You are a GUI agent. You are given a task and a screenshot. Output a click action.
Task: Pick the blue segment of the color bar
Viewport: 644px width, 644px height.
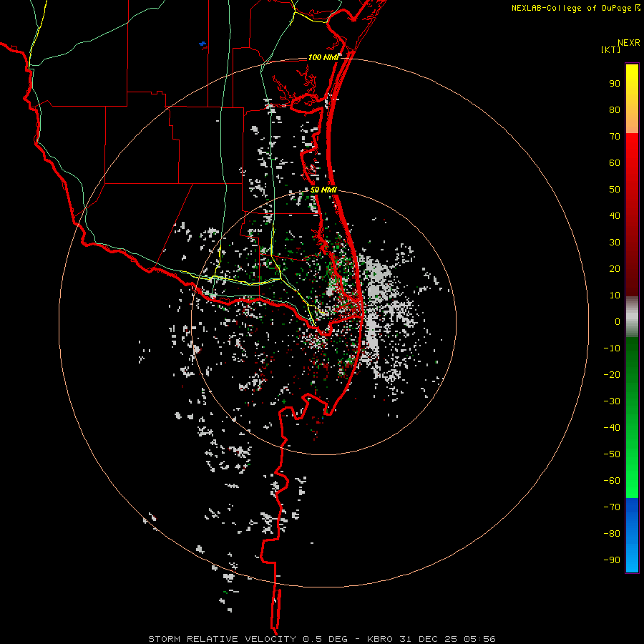tap(632, 535)
